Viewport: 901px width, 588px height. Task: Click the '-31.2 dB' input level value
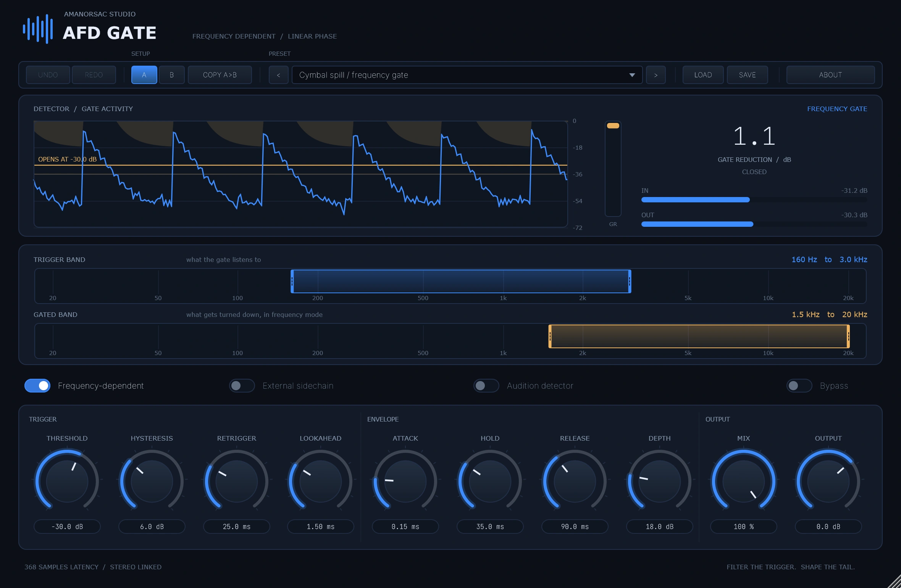point(854,191)
